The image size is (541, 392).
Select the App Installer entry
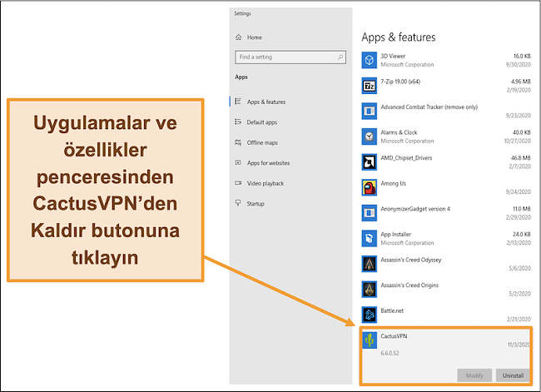click(395, 235)
